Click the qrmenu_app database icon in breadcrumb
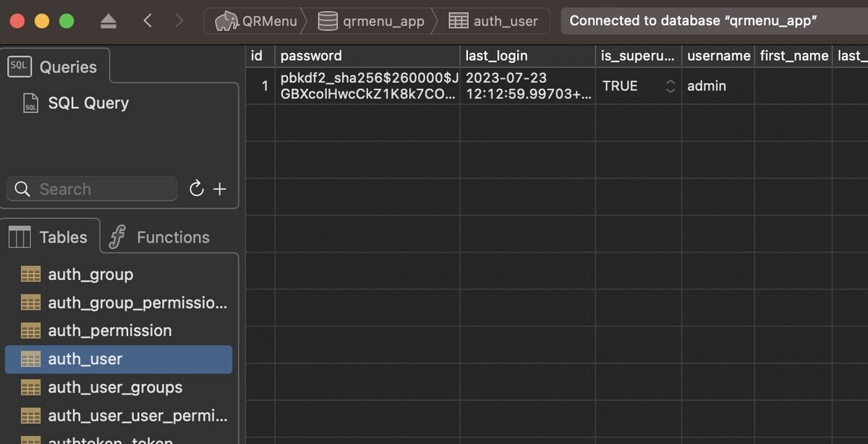868x444 pixels. click(328, 21)
